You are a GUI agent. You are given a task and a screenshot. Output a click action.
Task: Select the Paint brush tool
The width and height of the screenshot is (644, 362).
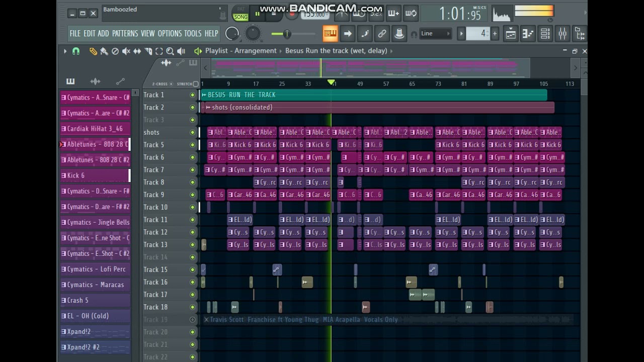point(104,51)
